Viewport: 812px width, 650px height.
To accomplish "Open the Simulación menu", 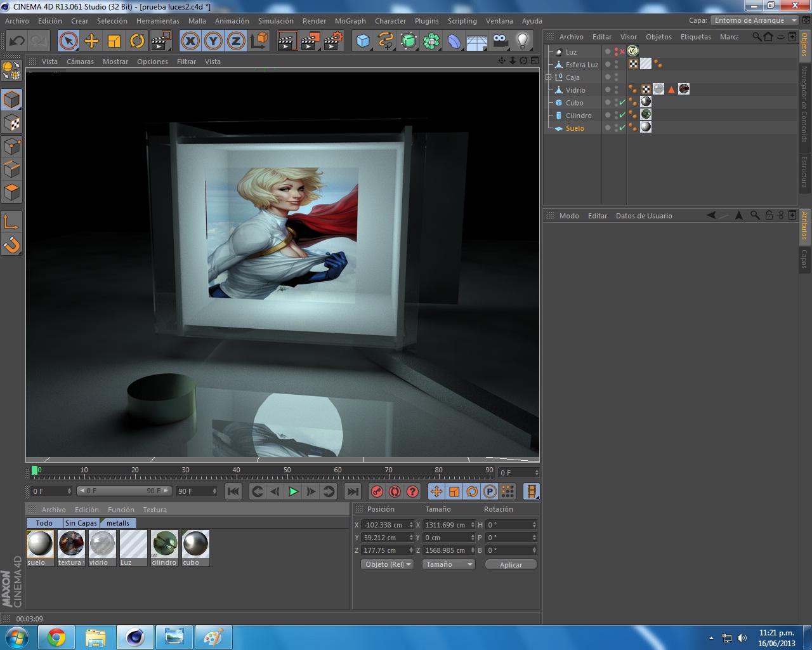I will 276,21.
